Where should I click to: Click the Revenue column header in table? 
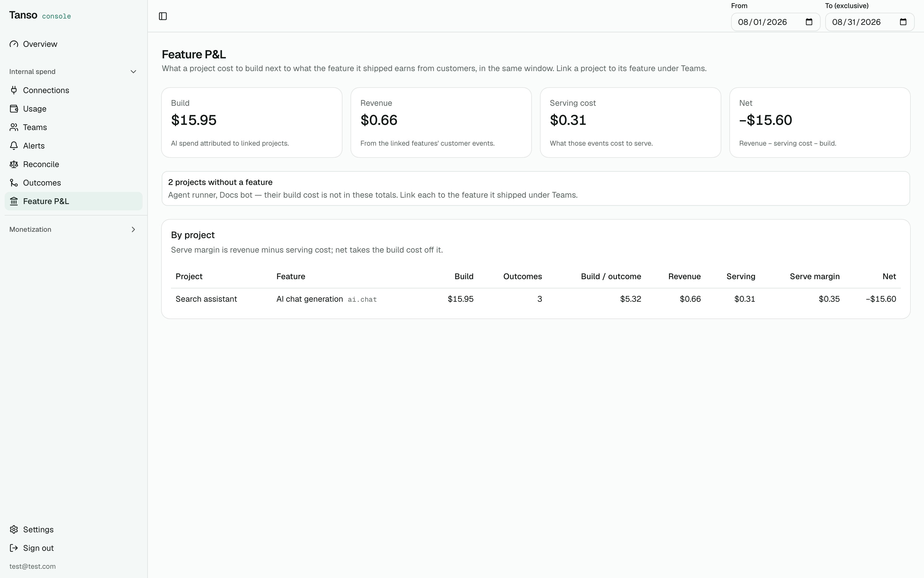684,276
